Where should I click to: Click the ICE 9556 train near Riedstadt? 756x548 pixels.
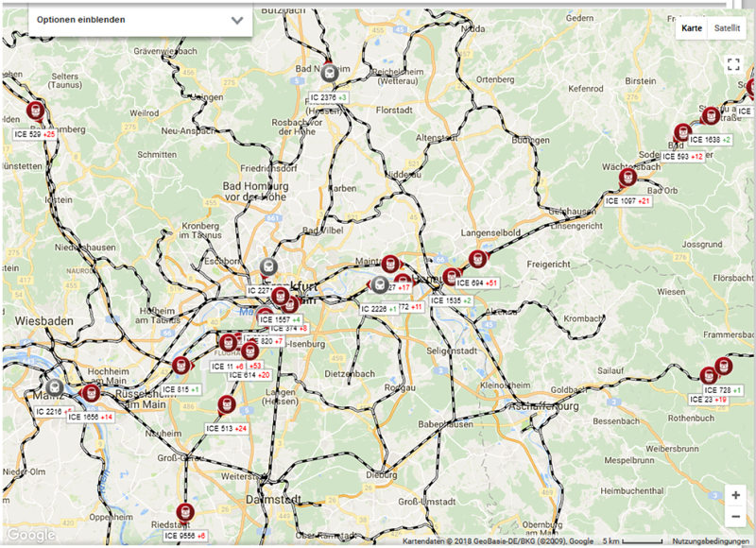[184, 512]
